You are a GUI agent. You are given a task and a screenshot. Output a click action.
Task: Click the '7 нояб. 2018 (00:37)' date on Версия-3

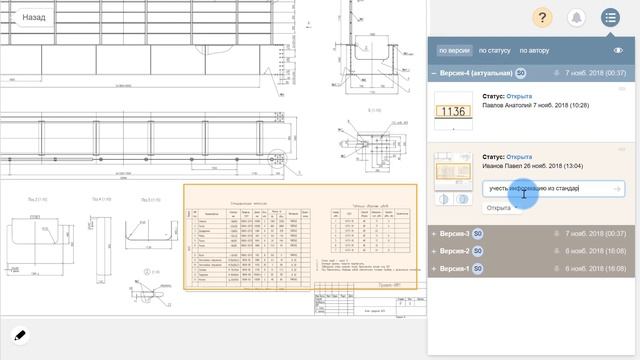click(596, 233)
